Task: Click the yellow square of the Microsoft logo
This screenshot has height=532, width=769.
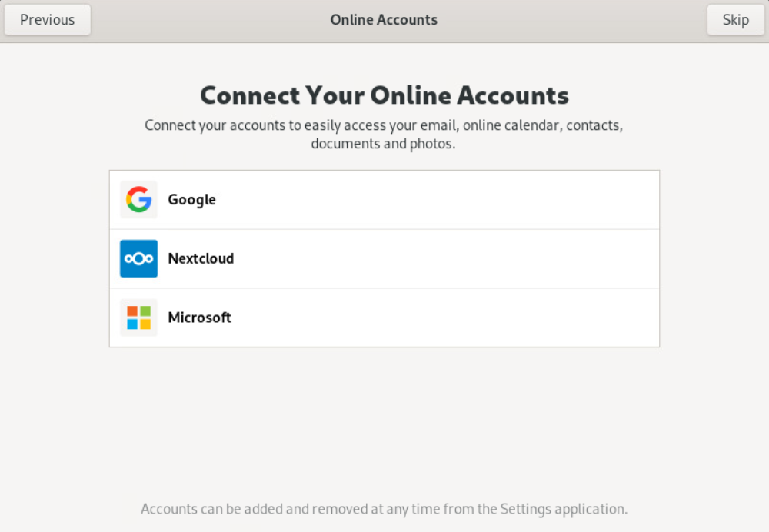Action: click(145, 324)
